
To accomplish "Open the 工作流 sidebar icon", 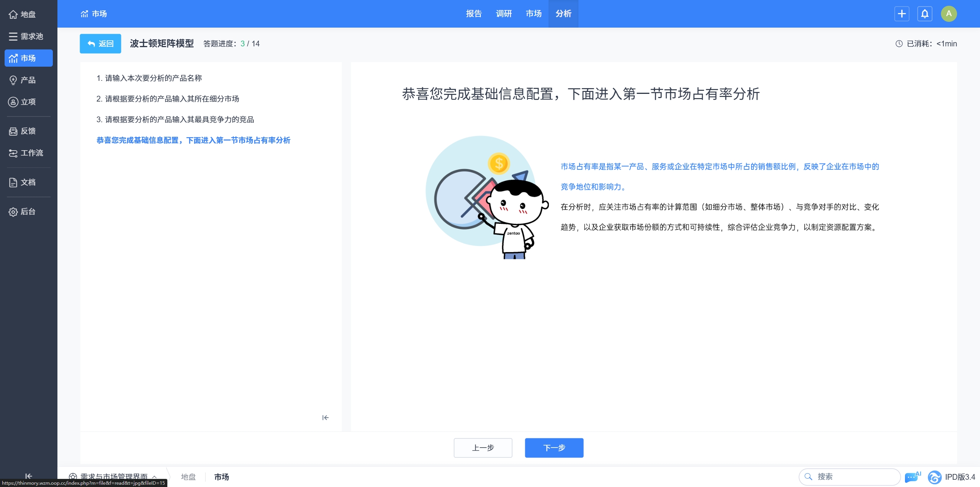I will click(13, 153).
